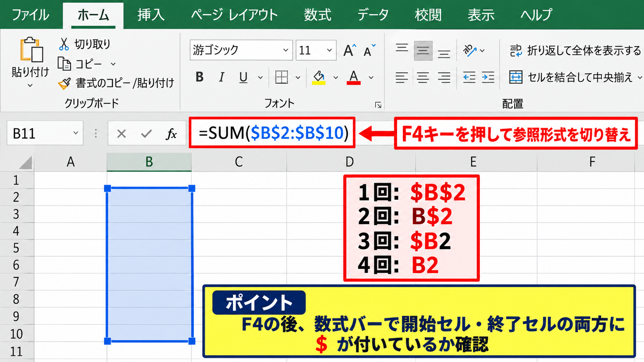Increase the indent
This screenshot has width=644, height=362.
[x=488, y=78]
